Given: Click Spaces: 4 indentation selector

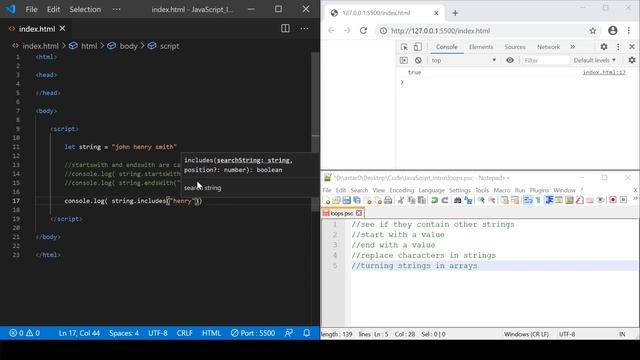Looking at the screenshot, I should click(124, 333).
